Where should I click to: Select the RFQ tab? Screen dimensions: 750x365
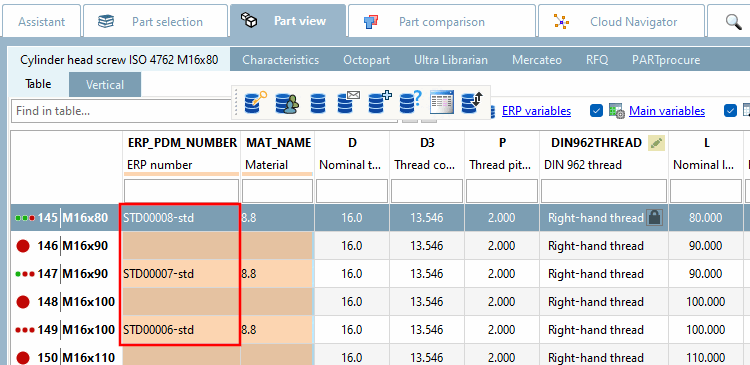(x=597, y=60)
